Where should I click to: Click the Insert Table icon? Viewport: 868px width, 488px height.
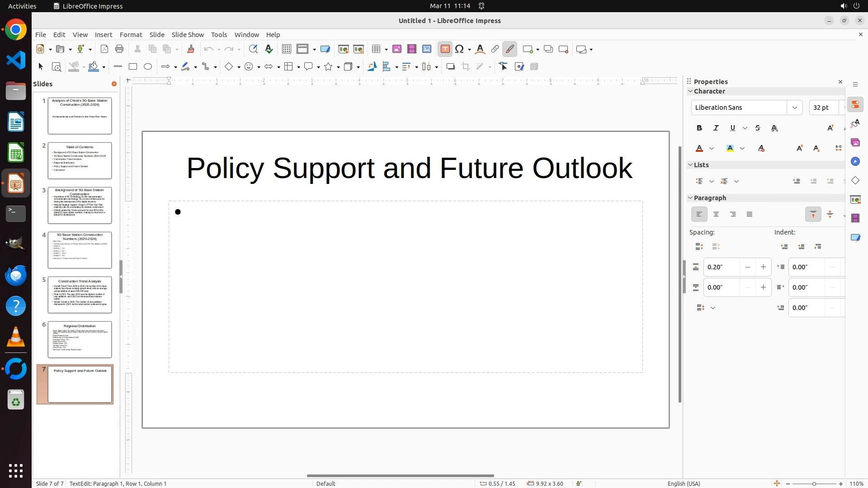pyautogui.click(x=376, y=49)
